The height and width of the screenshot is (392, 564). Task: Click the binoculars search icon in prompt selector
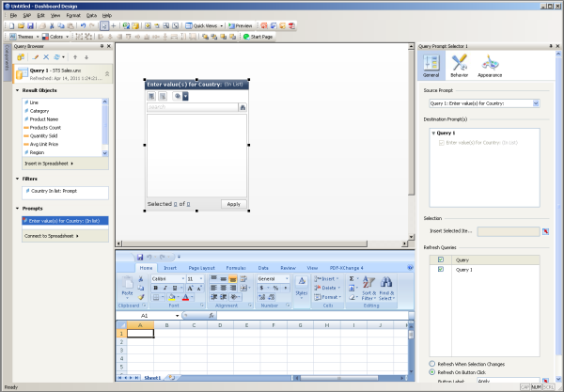[243, 107]
